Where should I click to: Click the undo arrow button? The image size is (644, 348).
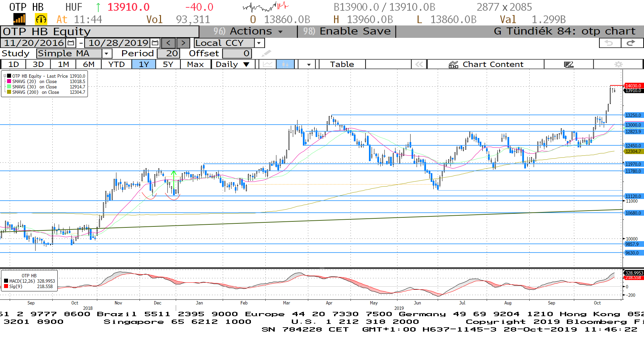pyautogui.click(x=609, y=43)
